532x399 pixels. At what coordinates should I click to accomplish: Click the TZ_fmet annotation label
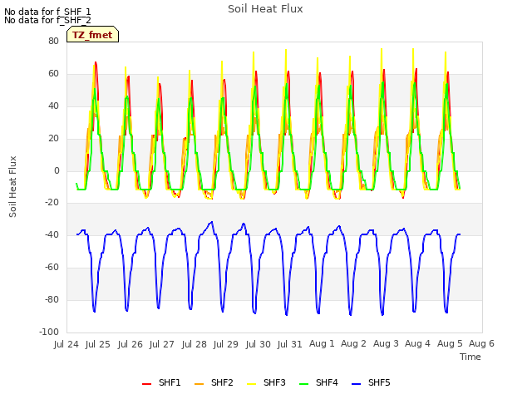[92, 35]
